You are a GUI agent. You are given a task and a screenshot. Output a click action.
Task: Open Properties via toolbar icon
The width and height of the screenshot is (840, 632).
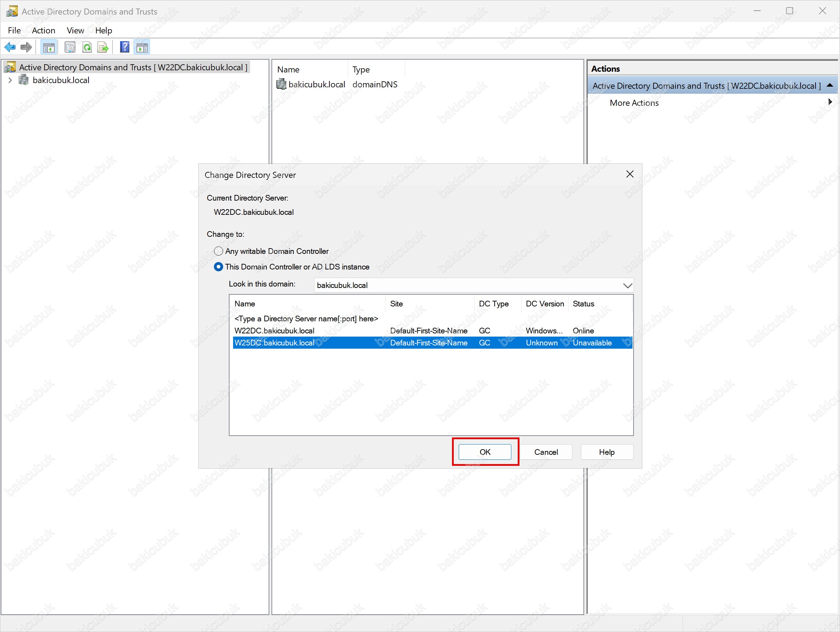pos(70,48)
